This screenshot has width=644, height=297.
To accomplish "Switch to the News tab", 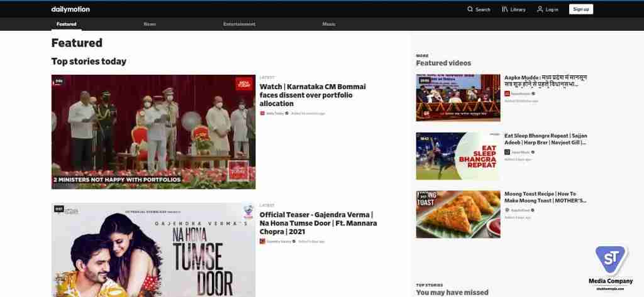I will click(150, 24).
